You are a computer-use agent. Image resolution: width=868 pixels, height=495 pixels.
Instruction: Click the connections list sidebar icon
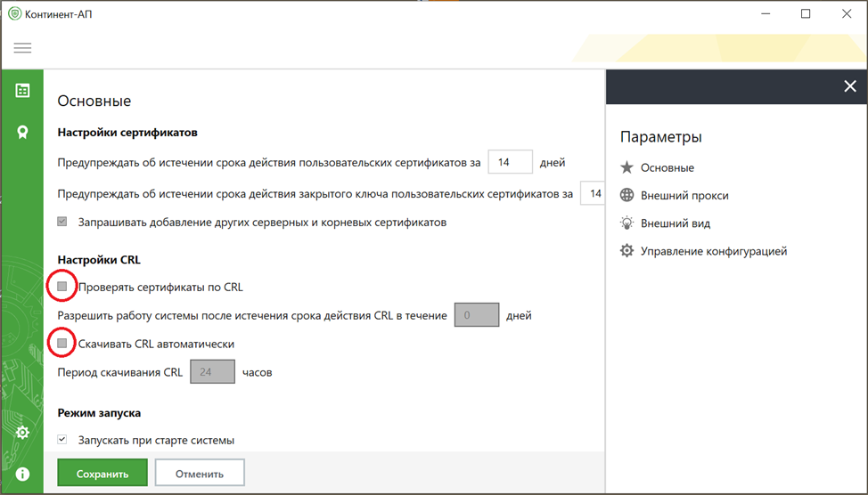(22, 91)
